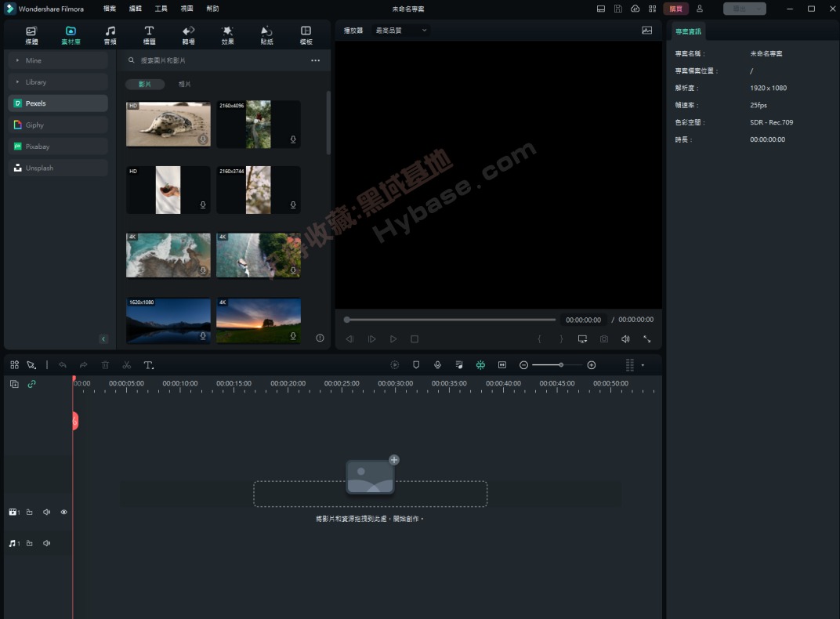840x619 pixels.
Task: Click the red purchase button
Action: (675, 9)
